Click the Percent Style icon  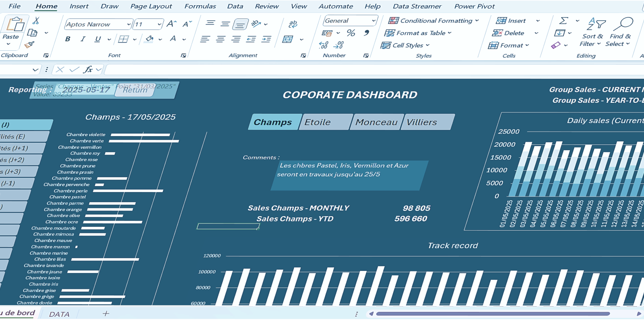(351, 33)
